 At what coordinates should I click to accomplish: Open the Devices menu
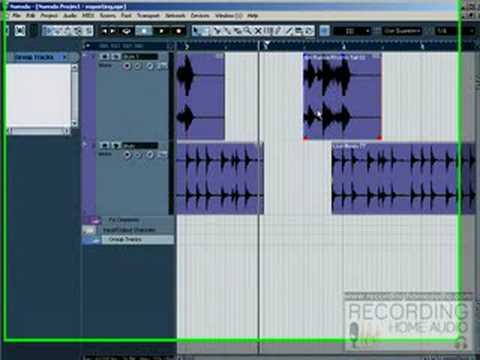coord(200,16)
